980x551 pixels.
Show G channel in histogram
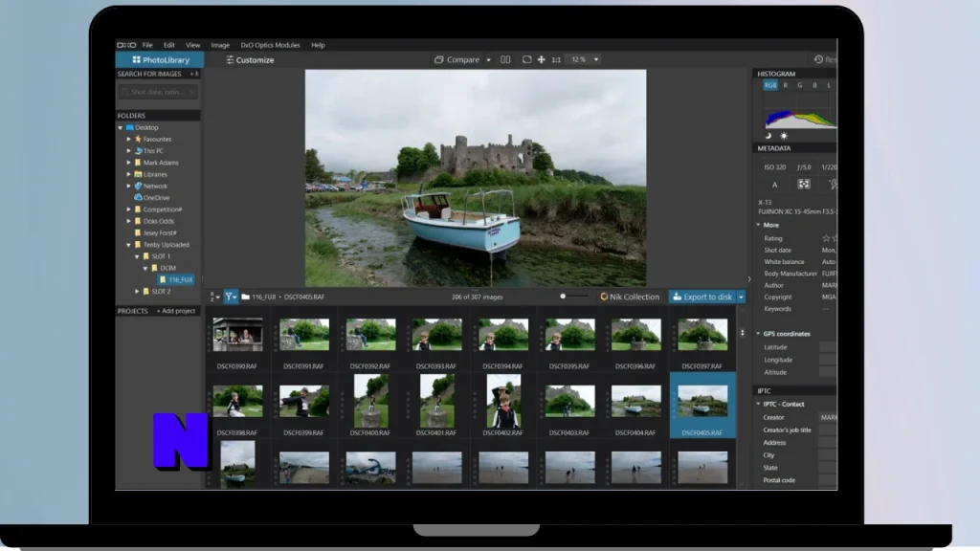[800, 85]
